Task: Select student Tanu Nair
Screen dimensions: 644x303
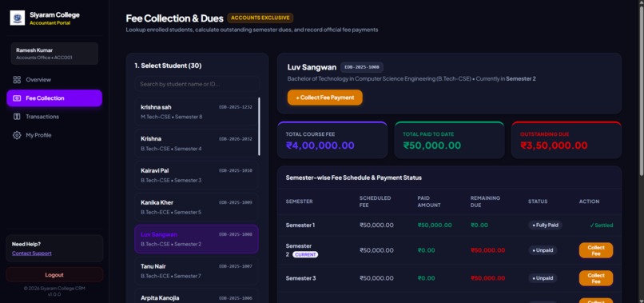Action: pyautogui.click(x=197, y=271)
